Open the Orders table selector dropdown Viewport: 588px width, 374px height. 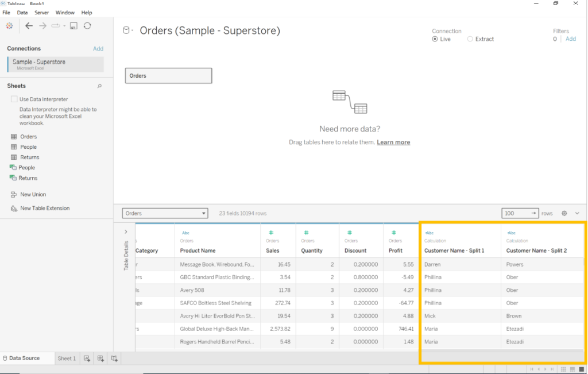pos(165,214)
